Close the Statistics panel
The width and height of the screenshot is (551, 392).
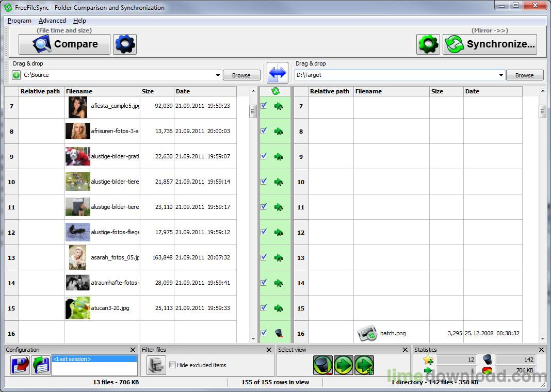coord(541,350)
